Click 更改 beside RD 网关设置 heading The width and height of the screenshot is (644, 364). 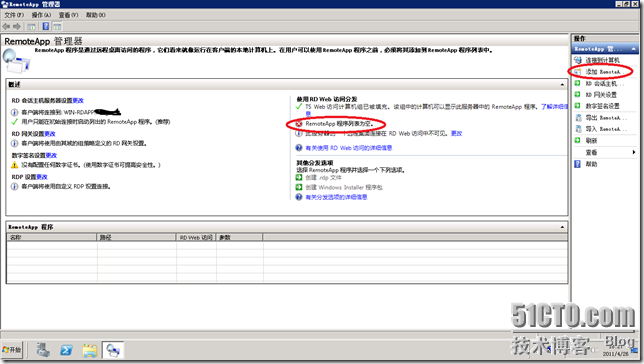[50, 134]
